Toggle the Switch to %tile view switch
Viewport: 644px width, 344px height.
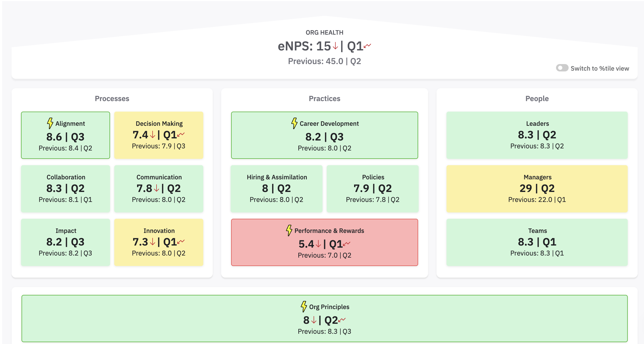pos(562,68)
